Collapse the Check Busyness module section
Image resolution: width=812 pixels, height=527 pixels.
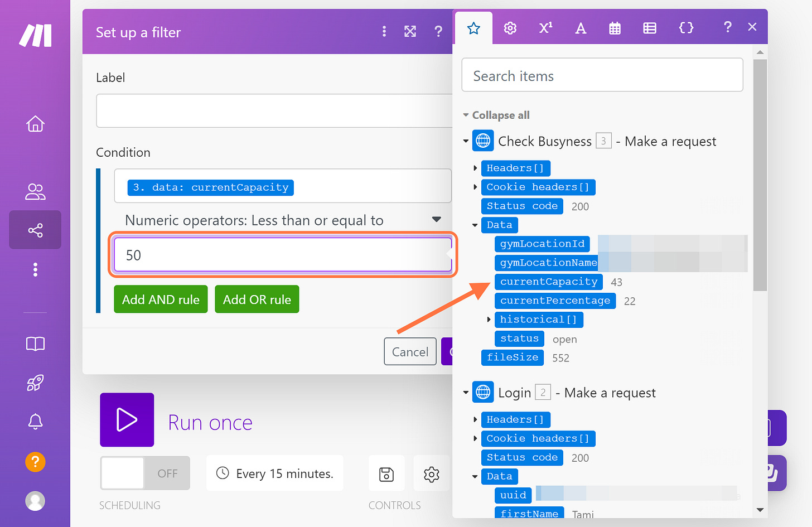click(x=466, y=141)
